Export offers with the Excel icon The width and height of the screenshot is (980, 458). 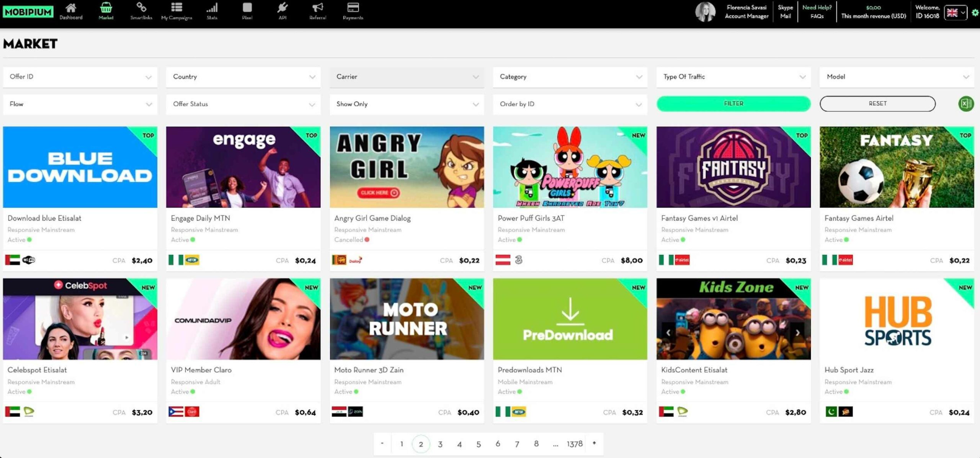coord(966,104)
